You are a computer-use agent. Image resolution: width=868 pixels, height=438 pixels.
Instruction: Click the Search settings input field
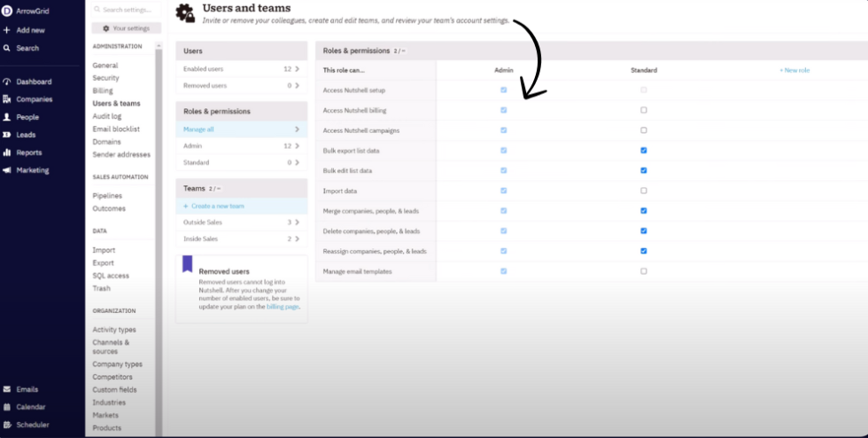click(126, 10)
